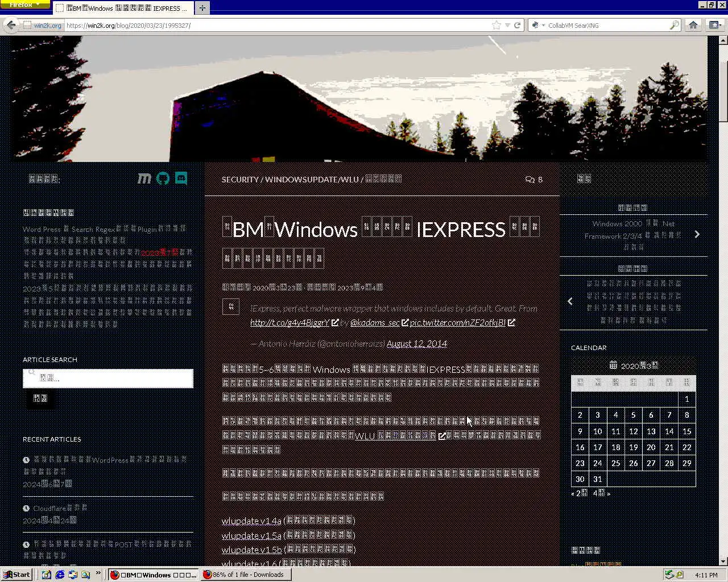Go back using the back arrow
The height and width of the screenshot is (582, 728).
point(11,25)
